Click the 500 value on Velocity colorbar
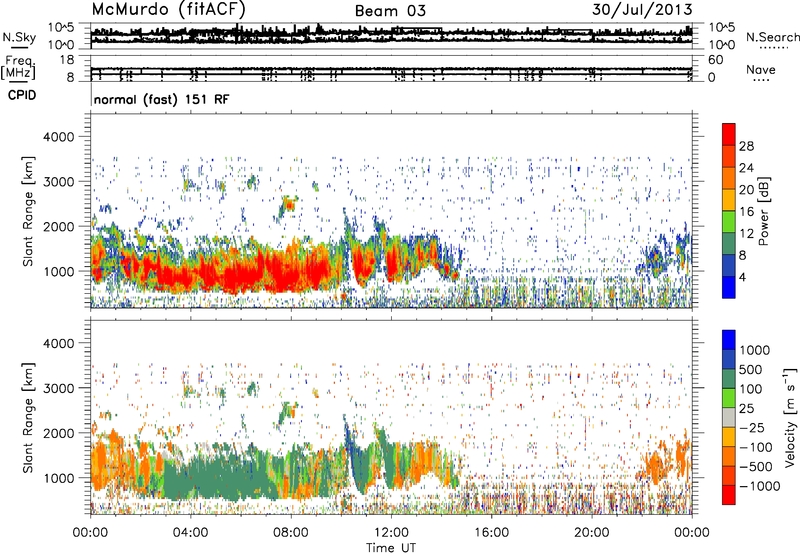 click(x=751, y=369)
